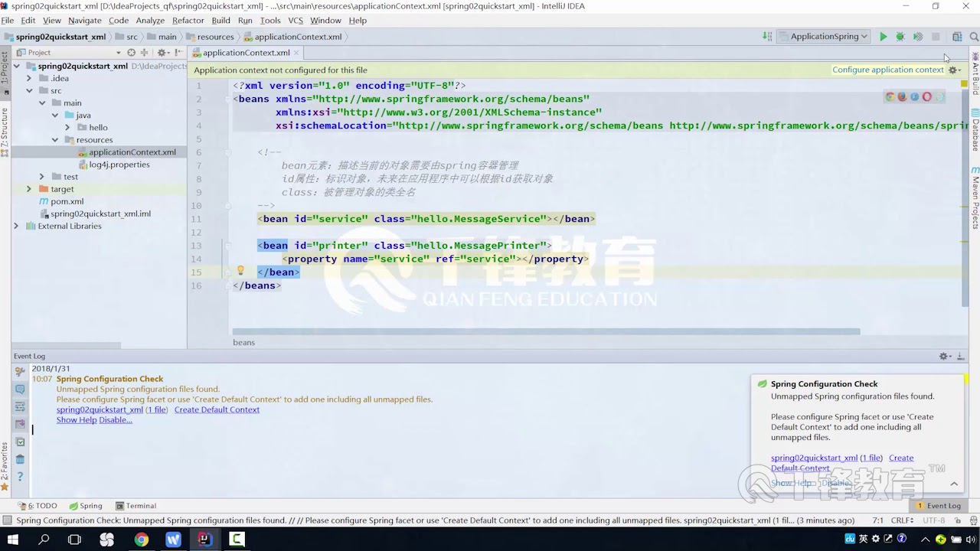Open the ApplicationSpring run configuration dropdown
This screenshot has height=551, width=980.
tap(825, 37)
